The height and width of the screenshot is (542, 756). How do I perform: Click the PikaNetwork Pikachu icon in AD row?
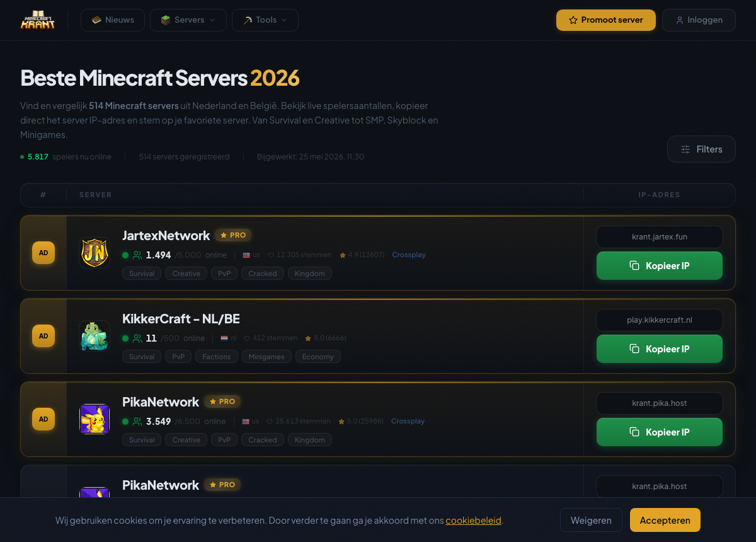point(94,419)
